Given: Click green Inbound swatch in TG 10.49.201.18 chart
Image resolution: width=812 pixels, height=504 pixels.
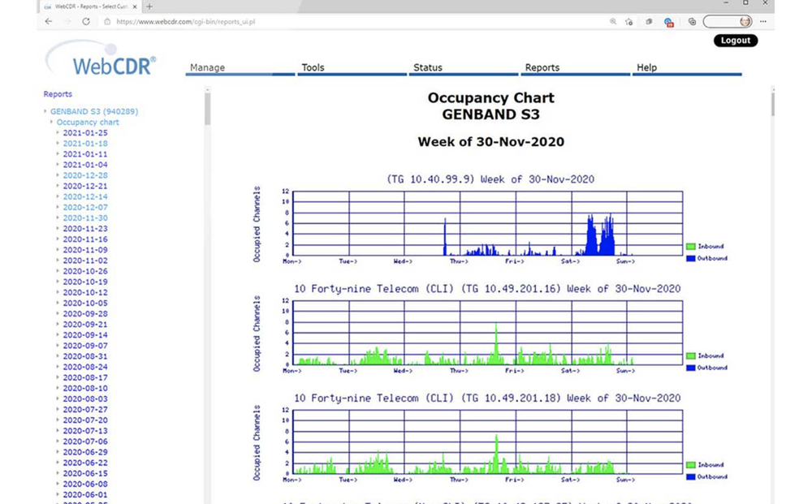Looking at the screenshot, I should pyautogui.click(x=690, y=465).
